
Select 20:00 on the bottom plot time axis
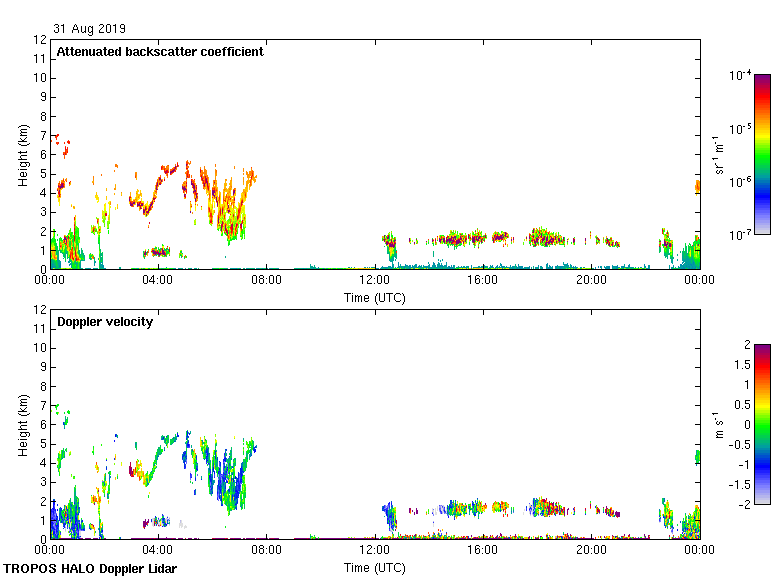pyautogui.click(x=591, y=551)
